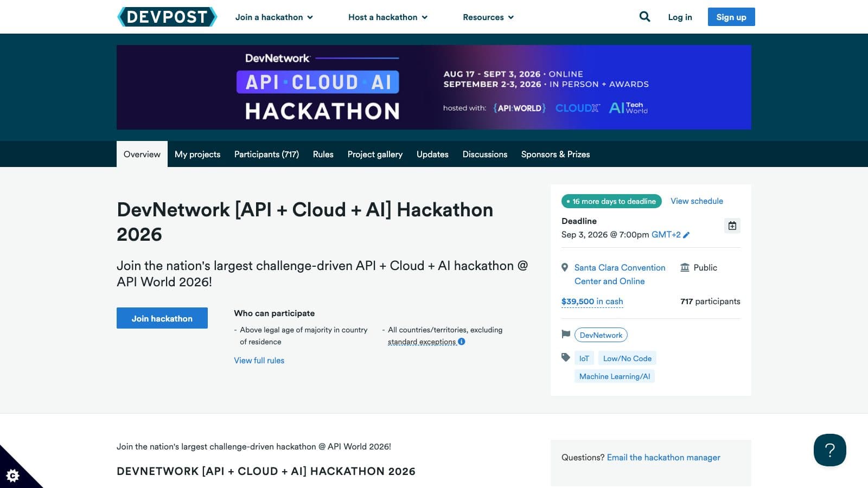Image resolution: width=868 pixels, height=488 pixels.
Task: Click the Log in link
Action: click(x=680, y=17)
